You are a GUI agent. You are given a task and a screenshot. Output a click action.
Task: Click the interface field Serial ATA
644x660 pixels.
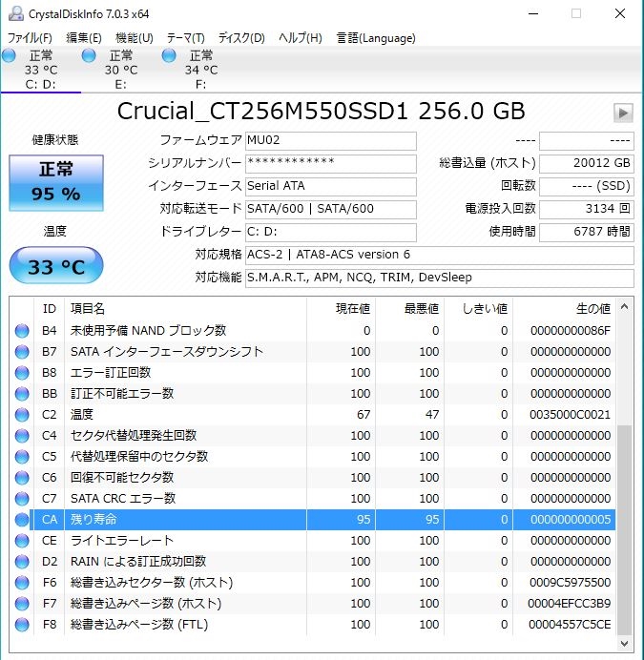[331, 187]
